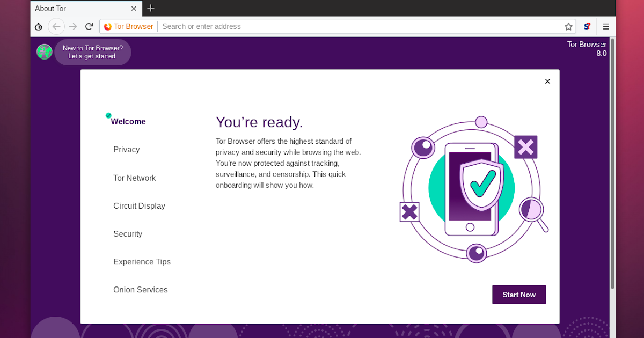Open the NoScript extension icon
The height and width of the screenshot is (338, 644).
tap(587, 26)
